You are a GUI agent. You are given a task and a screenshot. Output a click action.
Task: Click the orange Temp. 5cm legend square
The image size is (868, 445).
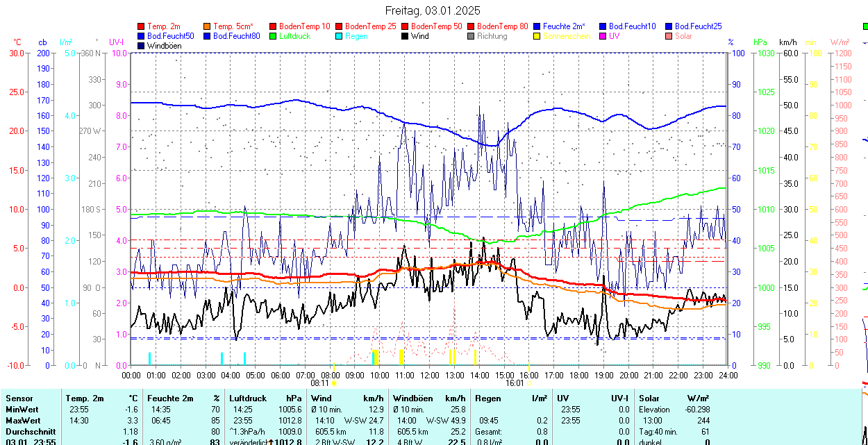tap(208, 26)
